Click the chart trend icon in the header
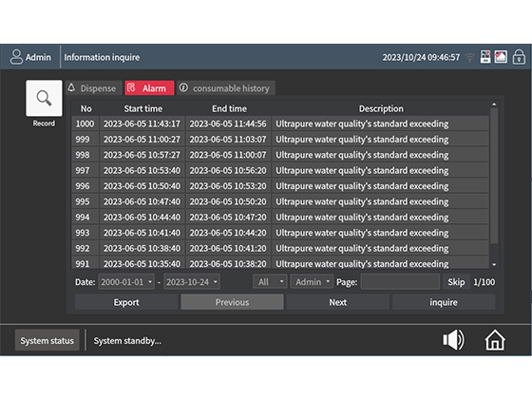 501,57
